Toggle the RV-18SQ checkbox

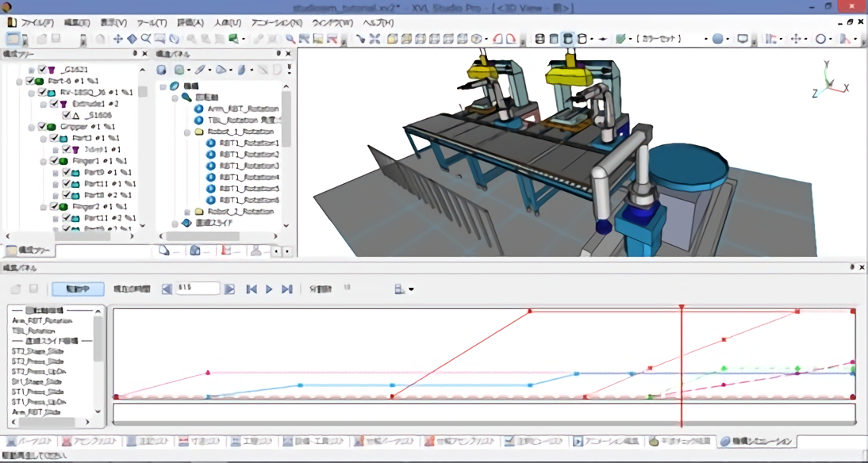click(42, 93)
